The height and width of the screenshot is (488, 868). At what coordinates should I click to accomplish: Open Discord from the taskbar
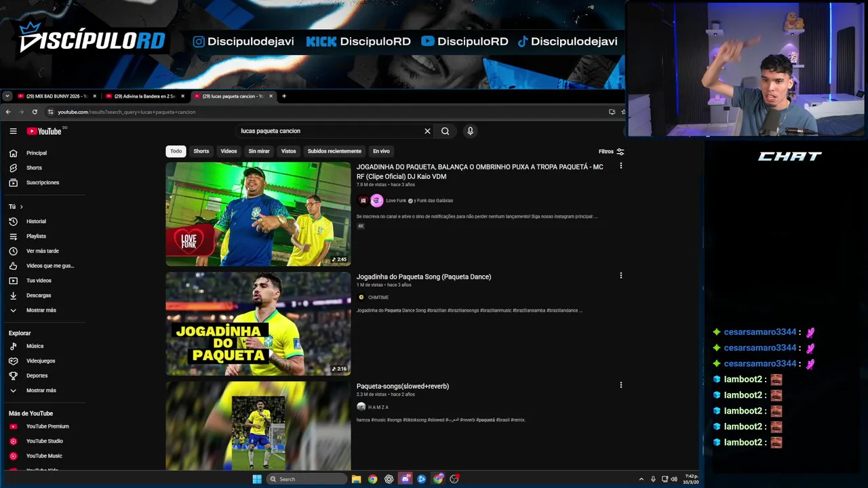(406, 479)
